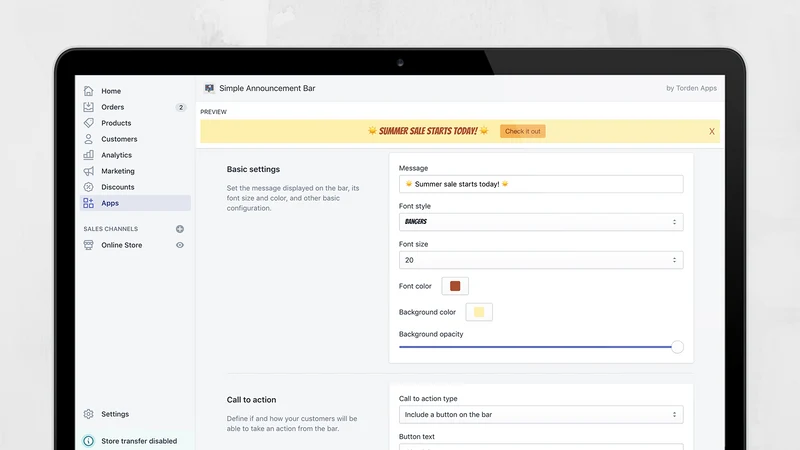Click the Home house icon

(x=88, y=91)
